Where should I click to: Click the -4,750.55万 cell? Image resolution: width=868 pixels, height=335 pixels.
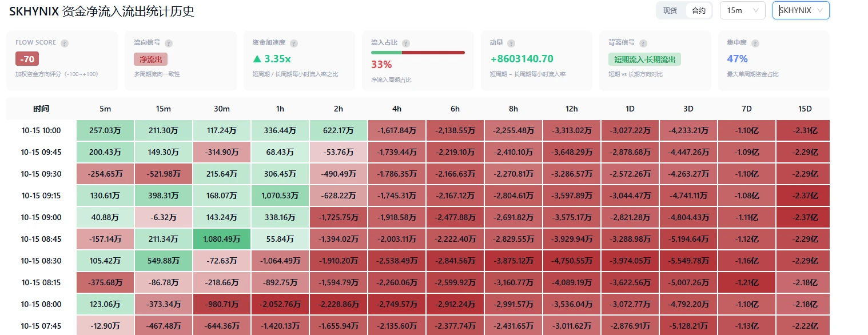point(572,261)
